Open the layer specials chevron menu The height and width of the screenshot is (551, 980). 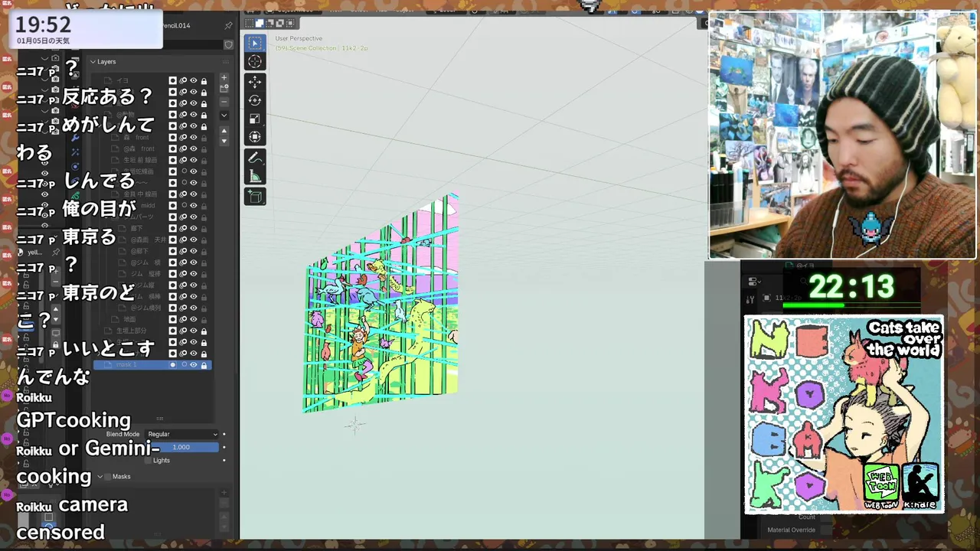point(224,116)
